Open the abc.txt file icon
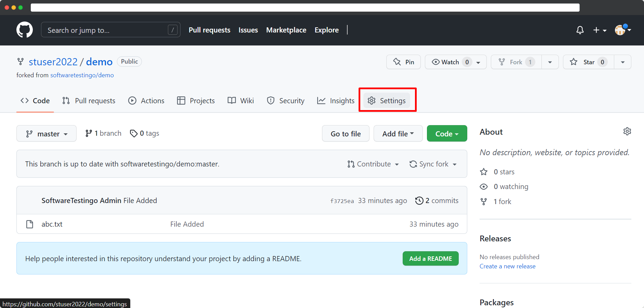Viewport: 644px width, 308px height. [30, 224]
